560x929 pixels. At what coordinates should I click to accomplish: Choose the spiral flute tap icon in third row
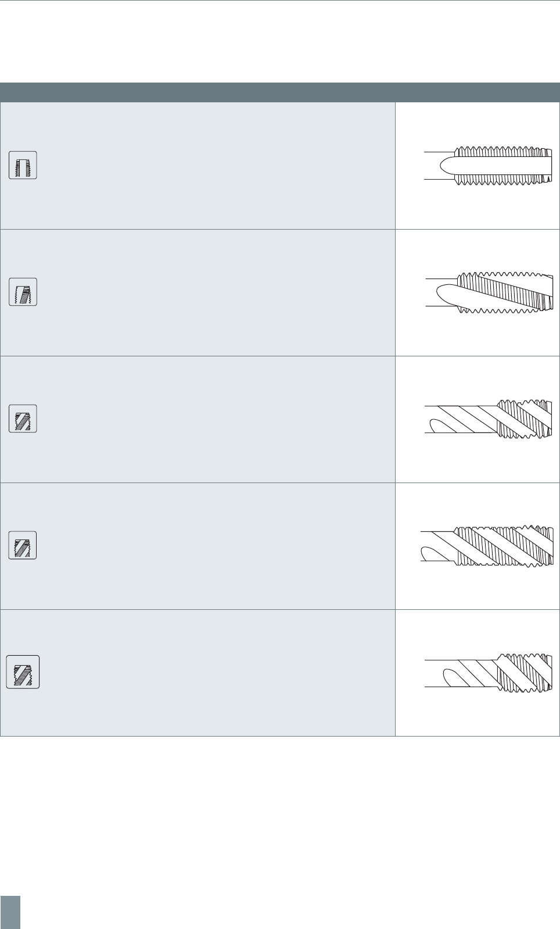[23, 419]
